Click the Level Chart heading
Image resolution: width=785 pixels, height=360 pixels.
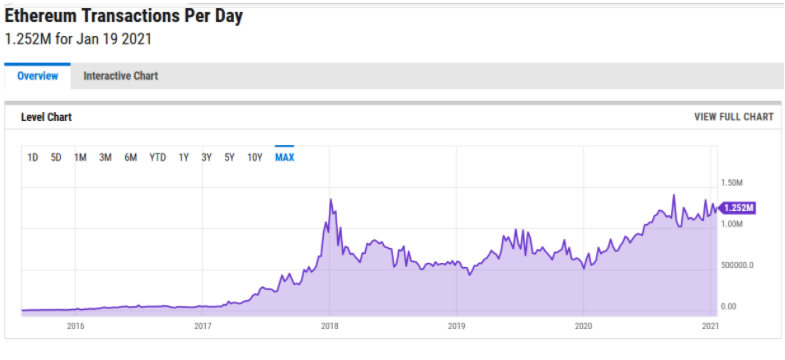pos(47,117)
